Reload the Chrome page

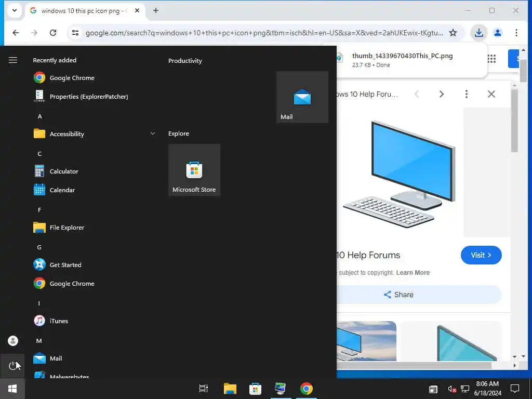click(53, 33)
